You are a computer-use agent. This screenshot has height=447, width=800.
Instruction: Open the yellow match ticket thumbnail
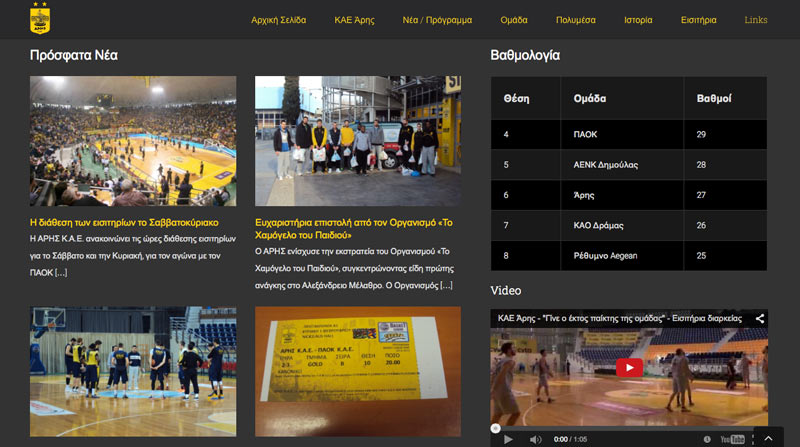point(358,371)
